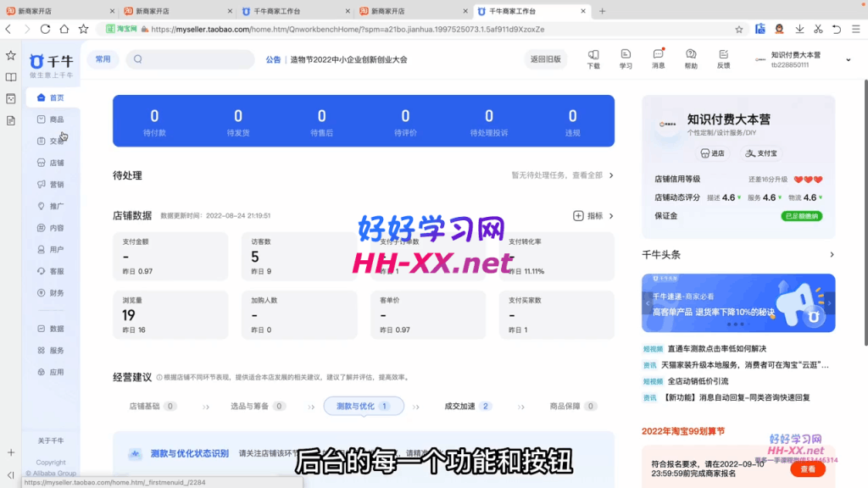
Task: Open the 学习 learning icon
Action: (x=626, y=58)
